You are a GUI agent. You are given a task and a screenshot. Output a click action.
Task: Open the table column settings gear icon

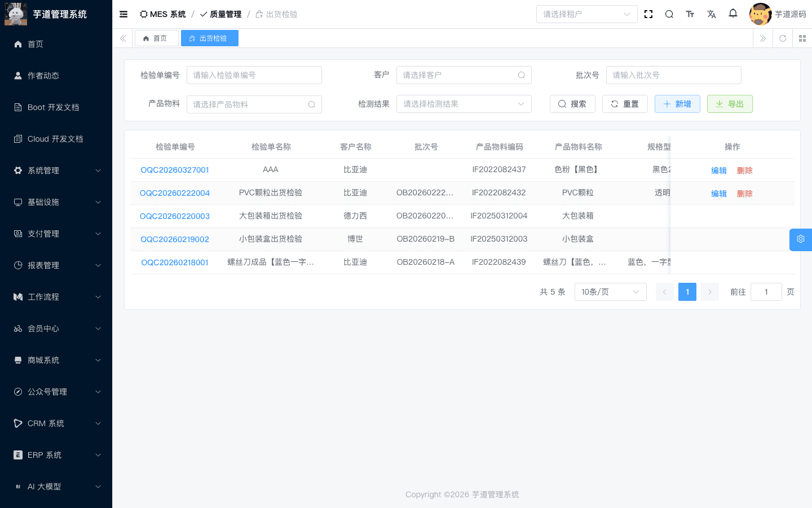pyautogui.click(x=801, y=239)
